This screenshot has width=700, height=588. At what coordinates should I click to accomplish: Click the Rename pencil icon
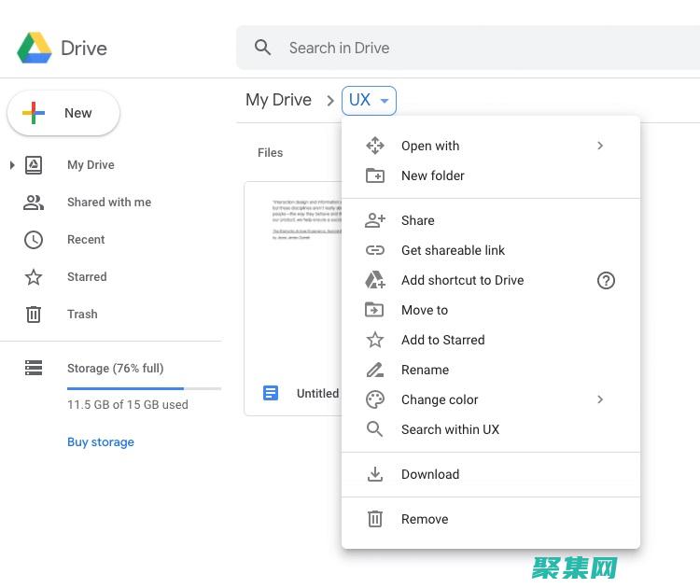[x=375, y=370]
